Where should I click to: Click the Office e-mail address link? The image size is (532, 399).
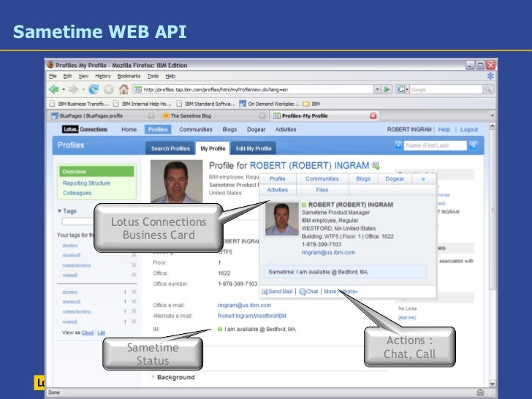(x=244, y=305)
